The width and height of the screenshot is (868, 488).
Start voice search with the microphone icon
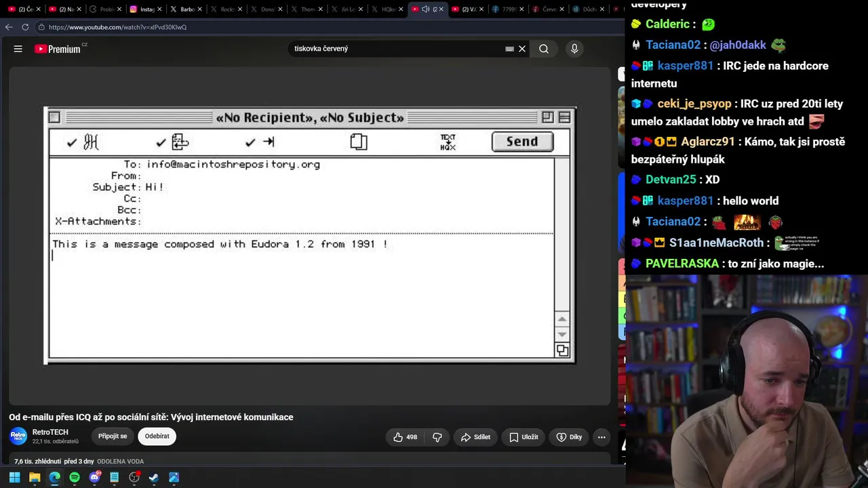coord(574,49)
